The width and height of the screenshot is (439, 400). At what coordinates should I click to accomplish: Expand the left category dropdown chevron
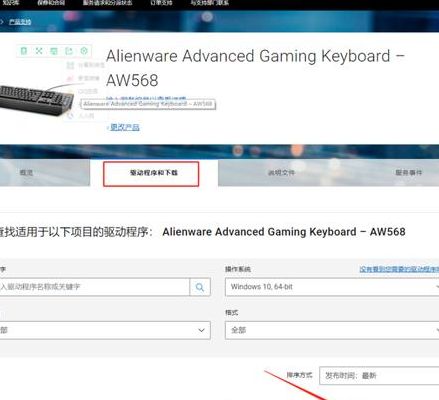[201, 330]
